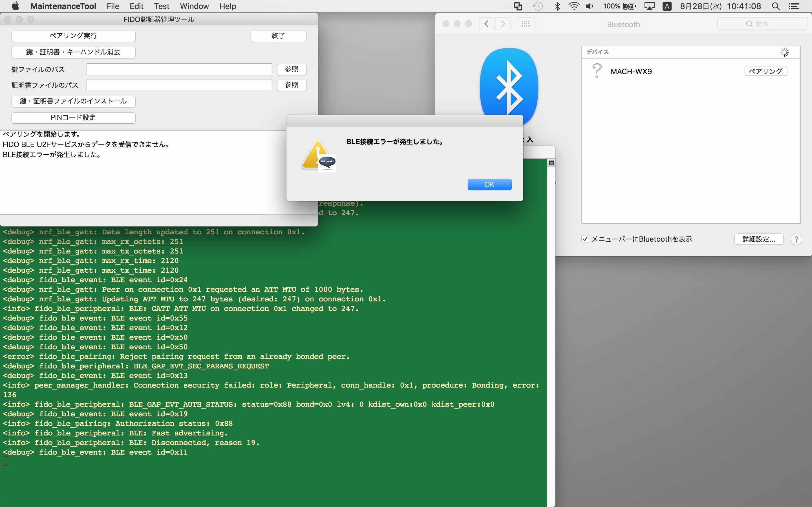812x507 pixels.
Task: Open 詳細設定 in Bluetooth preferences
Action: (x=759, y=239)
